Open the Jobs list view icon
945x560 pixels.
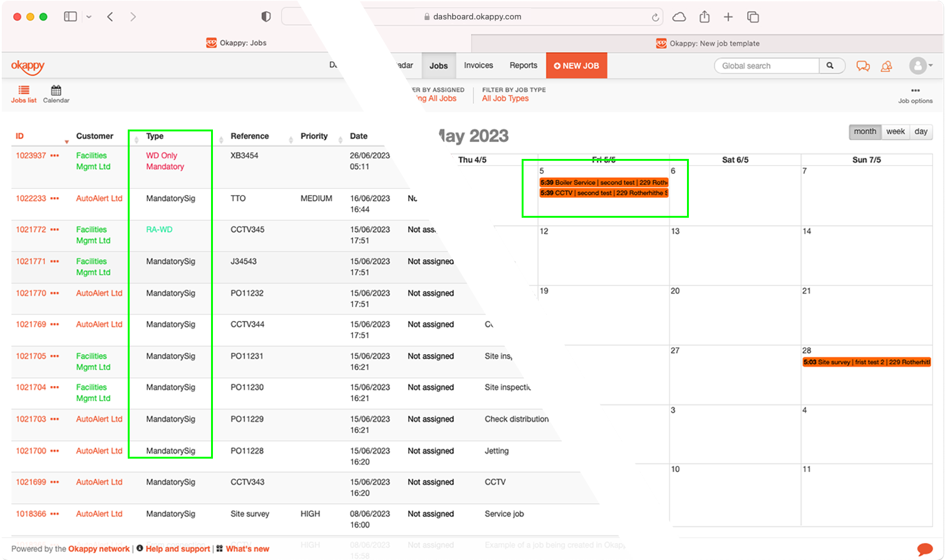pyautogui.click(x=24, y=90)
